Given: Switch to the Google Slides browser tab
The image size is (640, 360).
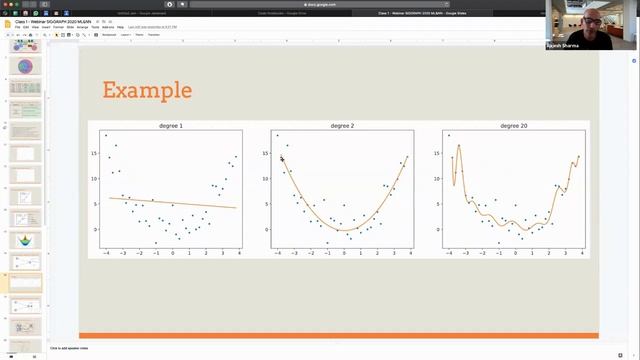Looking at the screenshot, I should (422, 13).
